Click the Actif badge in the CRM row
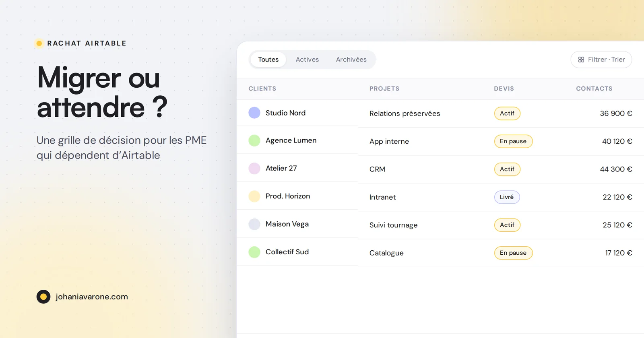Viewport: 644px width, 338px height. [507, 169]
